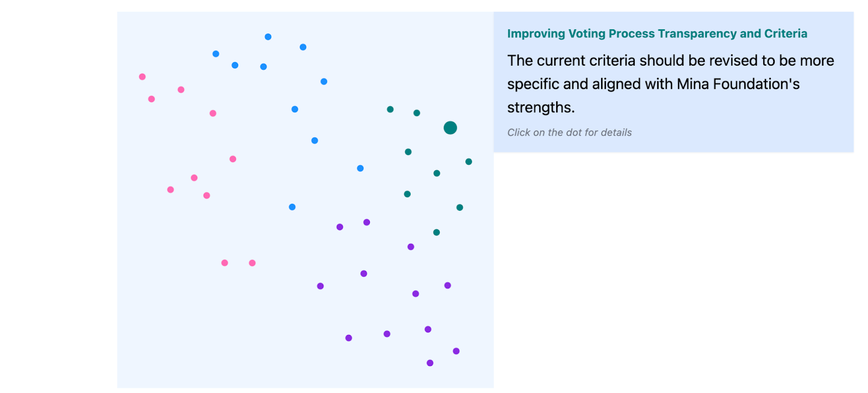Select the topmost blue dot
The height and width of the screenshot is (393, 868).
click(268, 37)
